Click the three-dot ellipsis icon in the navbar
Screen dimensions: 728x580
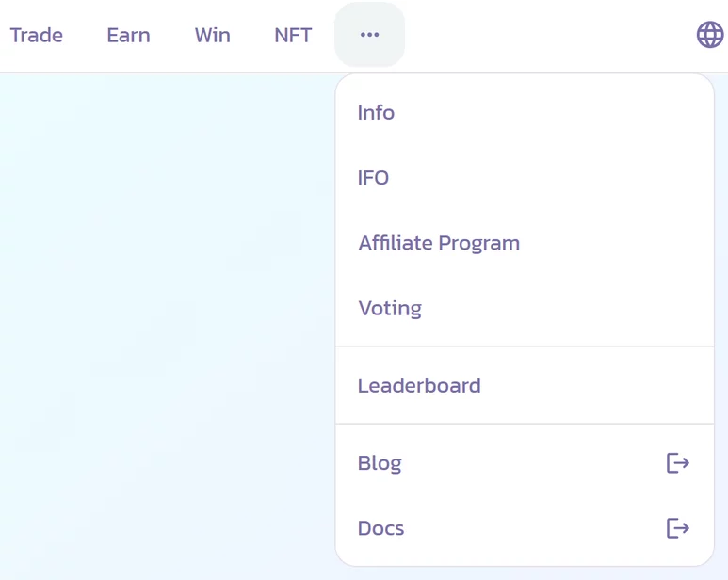pos(369,35)
